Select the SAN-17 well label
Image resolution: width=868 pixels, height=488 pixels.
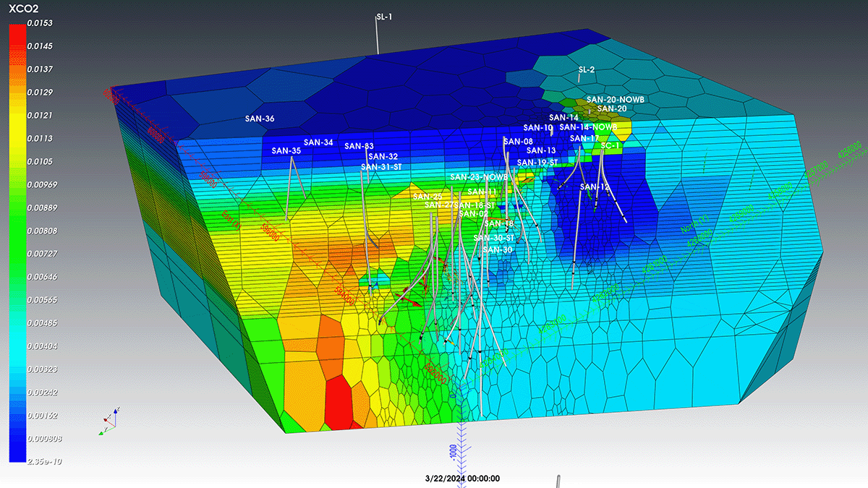tap(584, 138)
